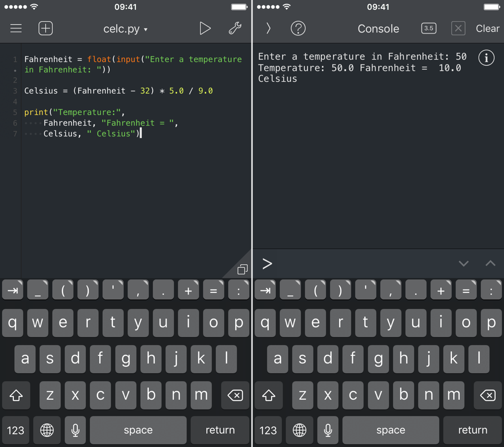Tap the p key on the console keyboard
Screen dimensions: 504x447
491,322
